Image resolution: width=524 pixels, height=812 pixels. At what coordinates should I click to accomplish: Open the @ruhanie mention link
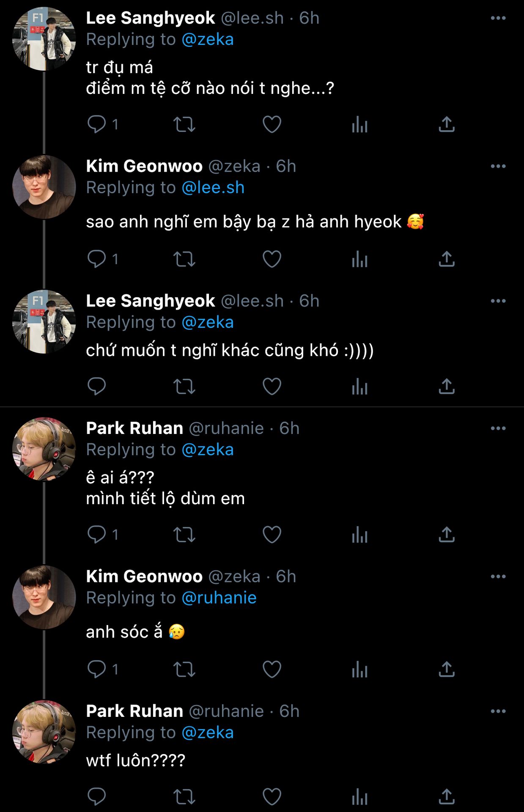click(219, 598)
